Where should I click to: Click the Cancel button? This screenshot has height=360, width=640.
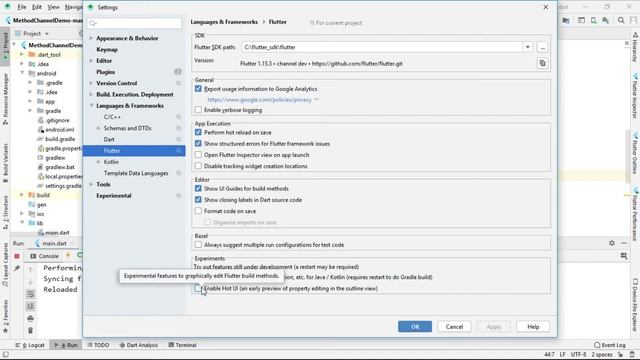click(454, 327)
